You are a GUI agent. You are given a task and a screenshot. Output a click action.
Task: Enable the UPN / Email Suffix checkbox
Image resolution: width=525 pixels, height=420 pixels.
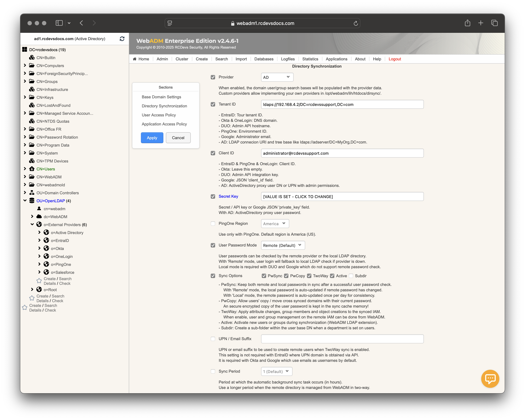pos(213,339)
